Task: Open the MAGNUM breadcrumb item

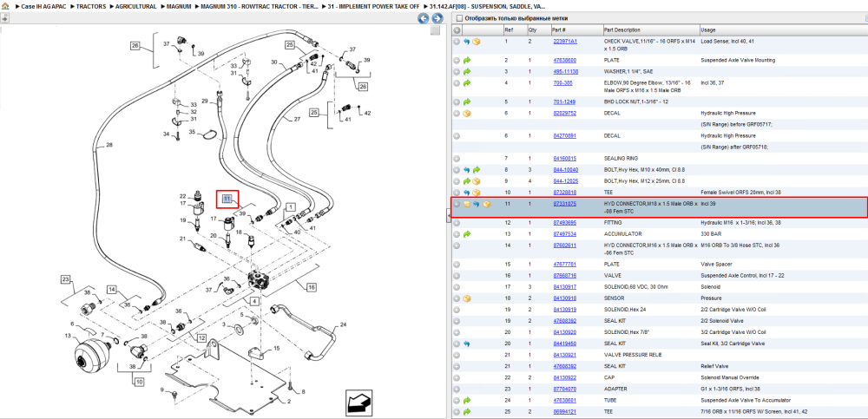Action: [179, 7]
